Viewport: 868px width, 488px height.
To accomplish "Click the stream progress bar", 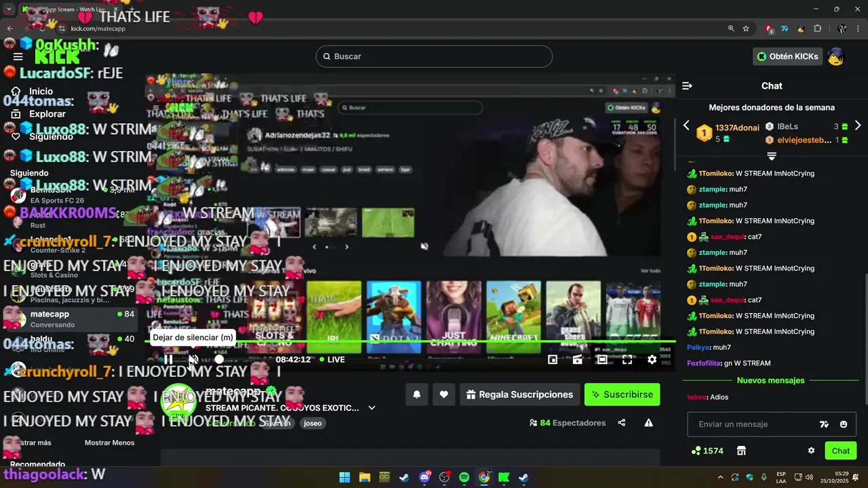I will click(410, 342).
